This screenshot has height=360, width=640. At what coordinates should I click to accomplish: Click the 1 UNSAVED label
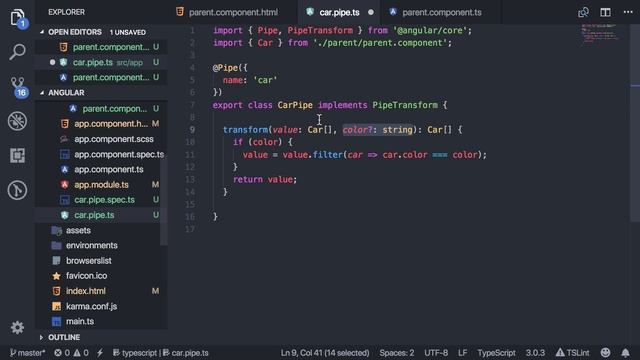(x=127, y=32)
